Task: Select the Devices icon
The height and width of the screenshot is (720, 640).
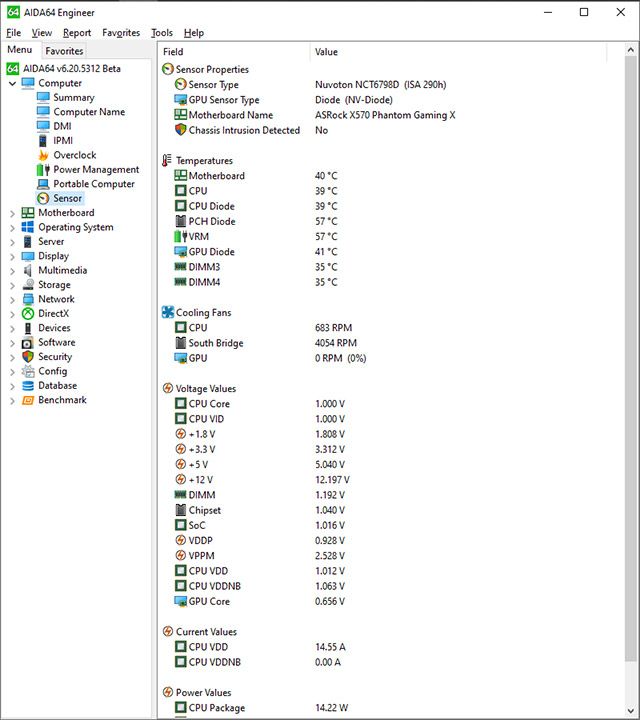Action: 28,328
